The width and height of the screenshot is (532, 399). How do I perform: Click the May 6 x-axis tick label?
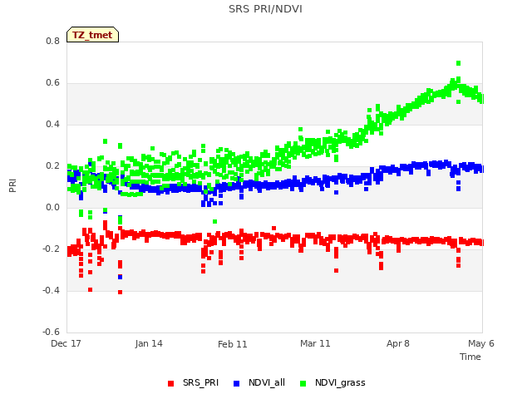click(x=481, y=343)
